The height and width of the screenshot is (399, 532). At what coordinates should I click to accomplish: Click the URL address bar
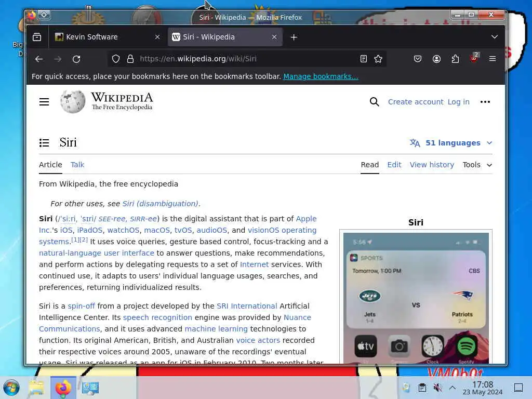click(x=247, y=59)
